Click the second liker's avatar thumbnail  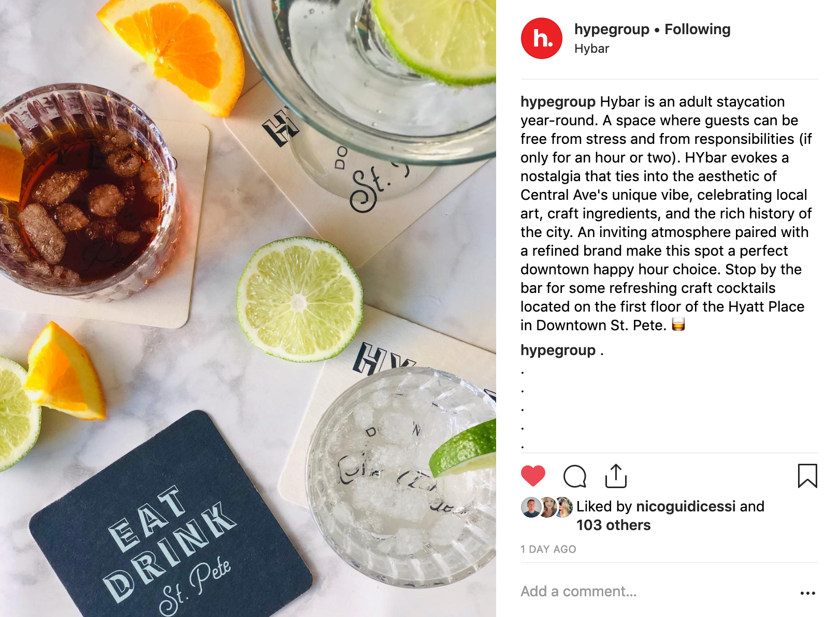[x=548, y=507]
